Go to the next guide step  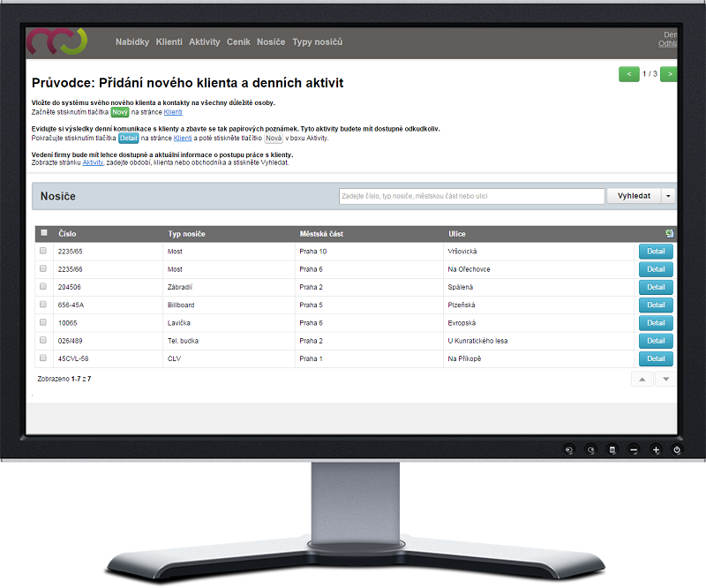point(670,74)
